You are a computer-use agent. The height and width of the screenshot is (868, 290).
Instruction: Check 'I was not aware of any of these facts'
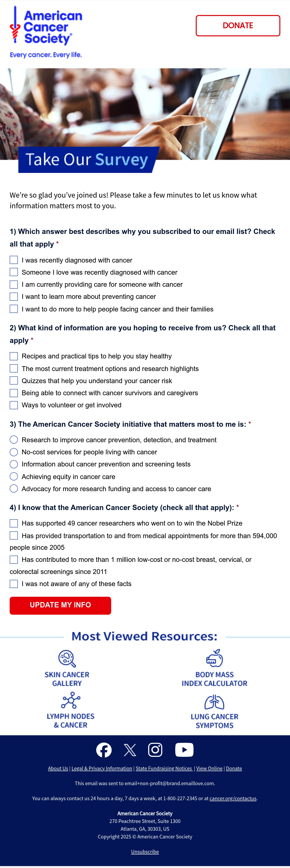point(14,584)
